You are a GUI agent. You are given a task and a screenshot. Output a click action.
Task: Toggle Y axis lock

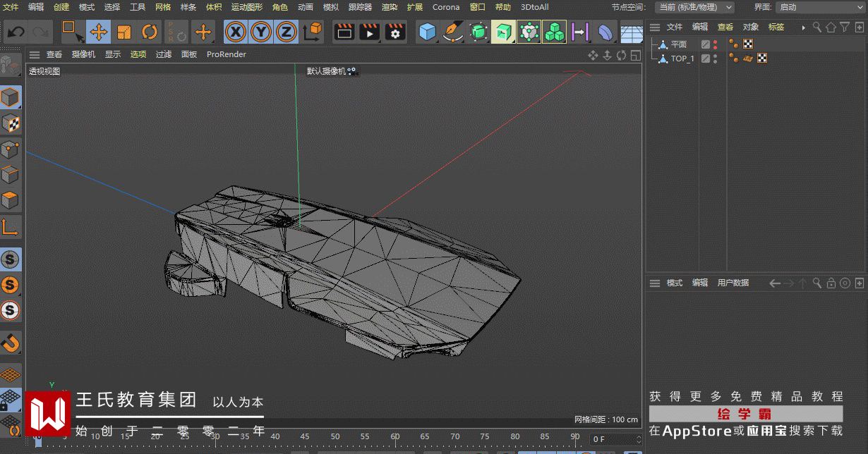(261, 32)
